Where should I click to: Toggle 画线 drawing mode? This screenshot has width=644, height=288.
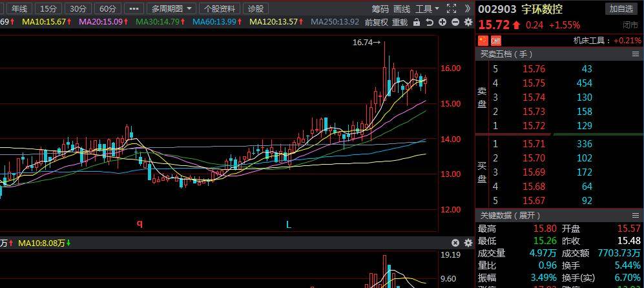402,8
